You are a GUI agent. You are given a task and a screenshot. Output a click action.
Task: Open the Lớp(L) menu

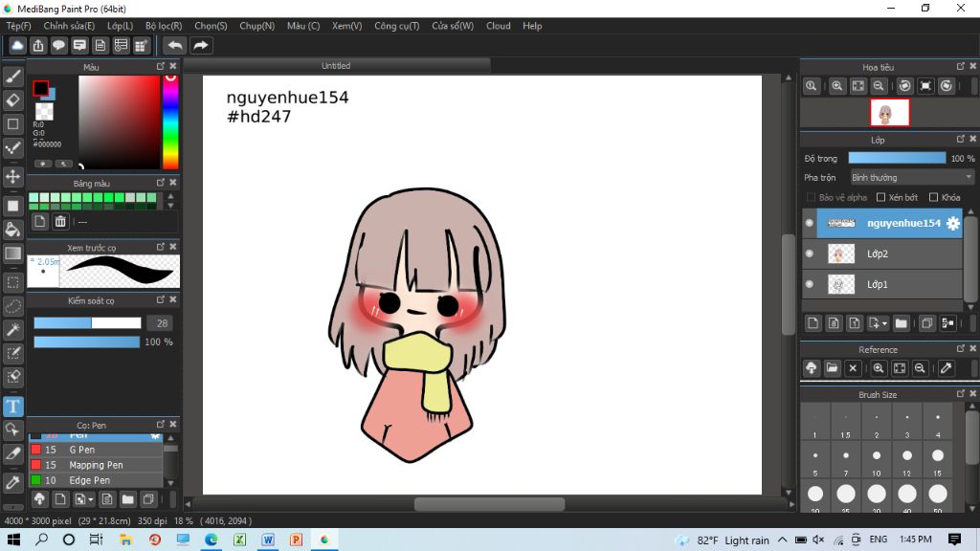pos(120,26)
